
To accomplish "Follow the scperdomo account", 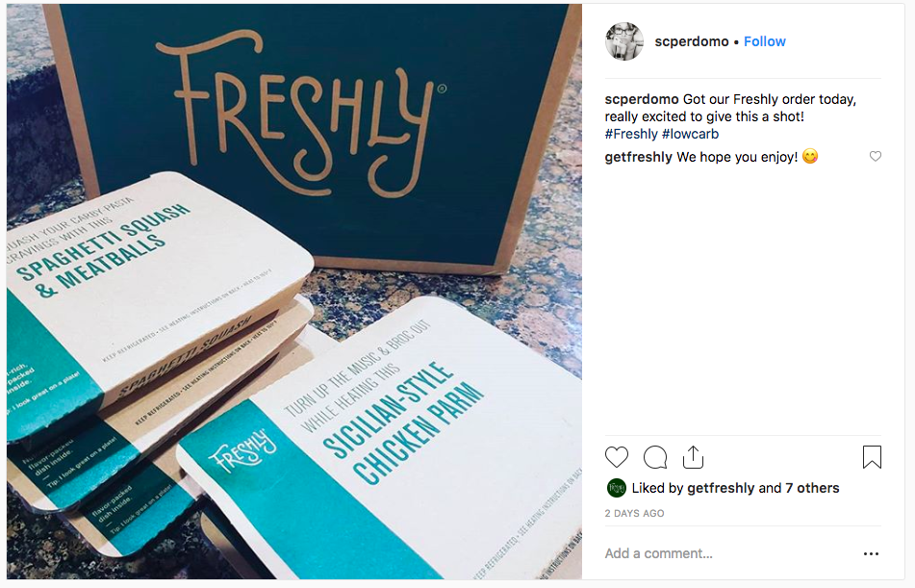I will [765, 41].
